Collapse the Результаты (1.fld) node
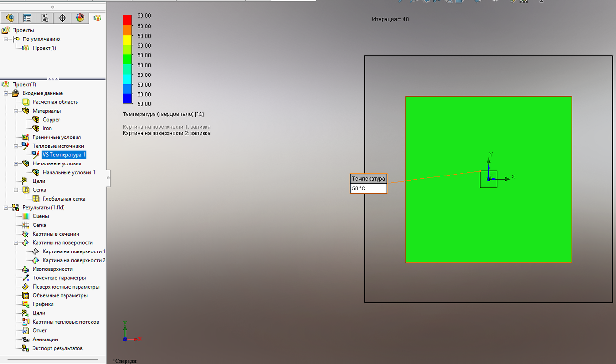 pyautogui.click(x=6, y=208)
